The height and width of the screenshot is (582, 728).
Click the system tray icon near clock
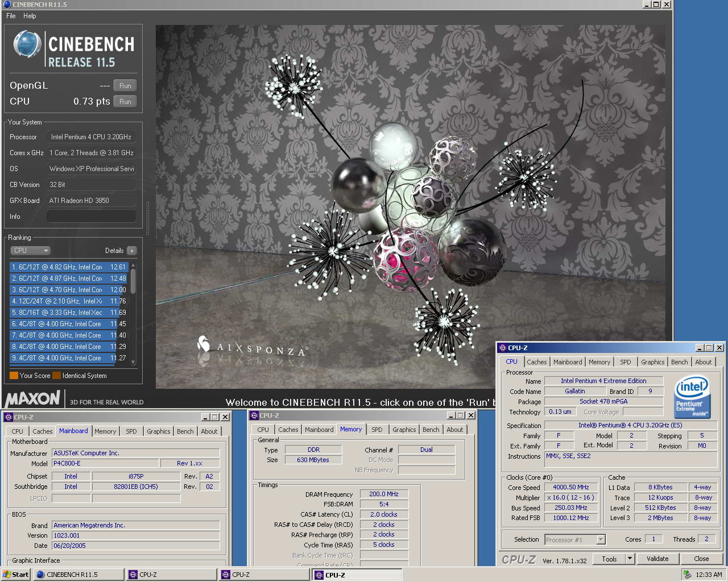(687, 575)
